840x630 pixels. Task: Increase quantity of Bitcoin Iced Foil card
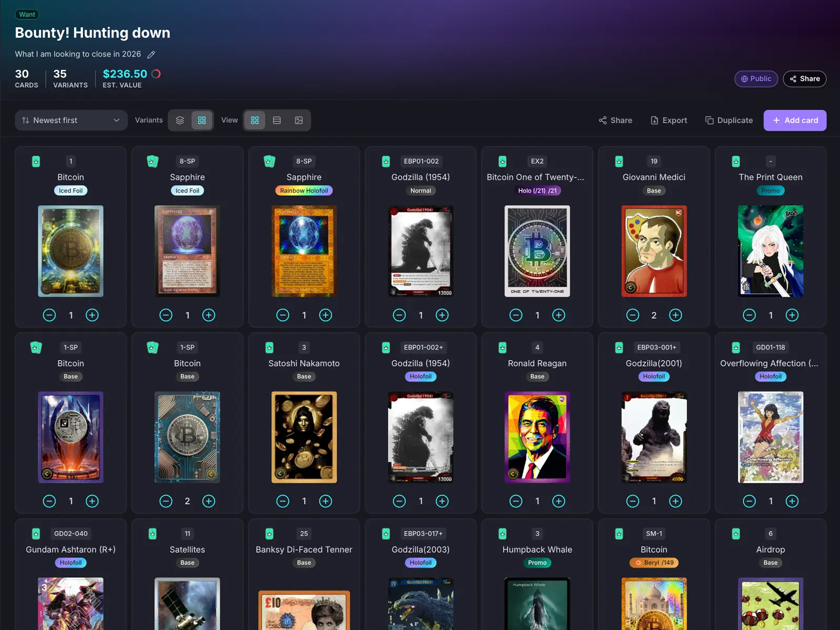coord(92,315)
